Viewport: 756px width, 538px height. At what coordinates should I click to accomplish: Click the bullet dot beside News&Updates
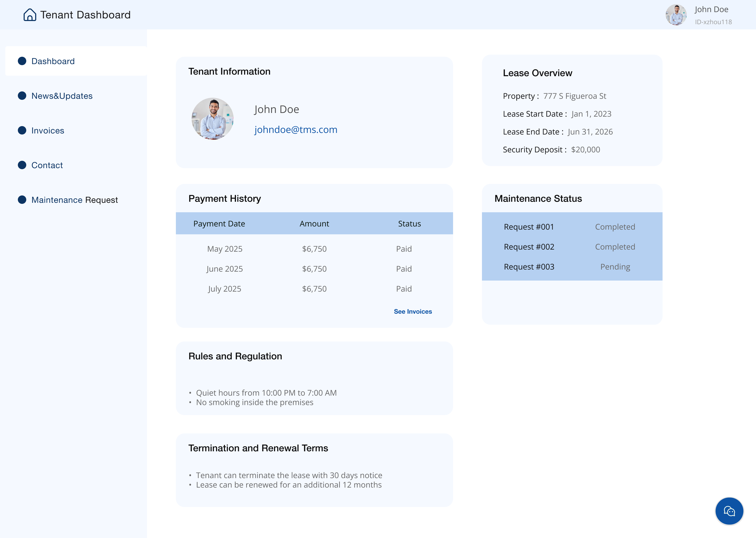pyautogui.click(x=22, y=96)
